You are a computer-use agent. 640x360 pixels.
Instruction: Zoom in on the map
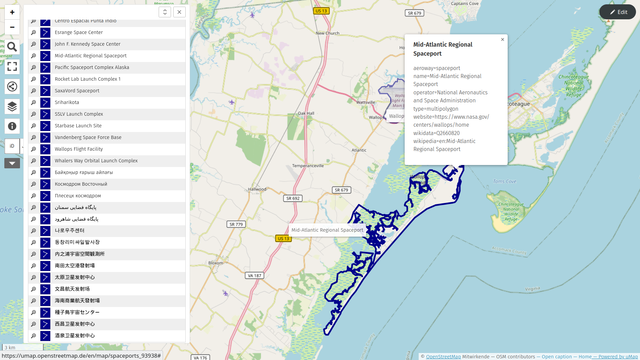click(x=12, y=13)
